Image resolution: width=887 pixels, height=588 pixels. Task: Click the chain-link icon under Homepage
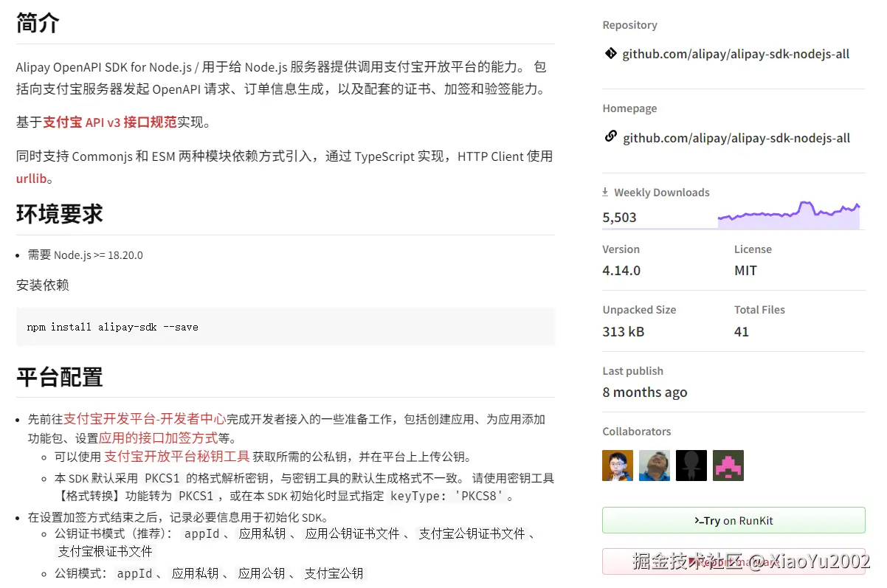tap(610, 136)
